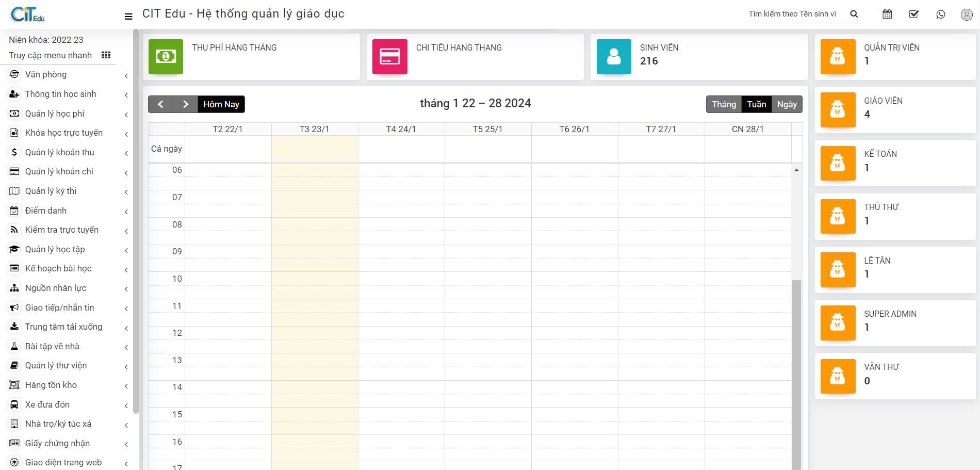
Task: Expand the Điểm danh sidebar section
Action: coord(46,210)
